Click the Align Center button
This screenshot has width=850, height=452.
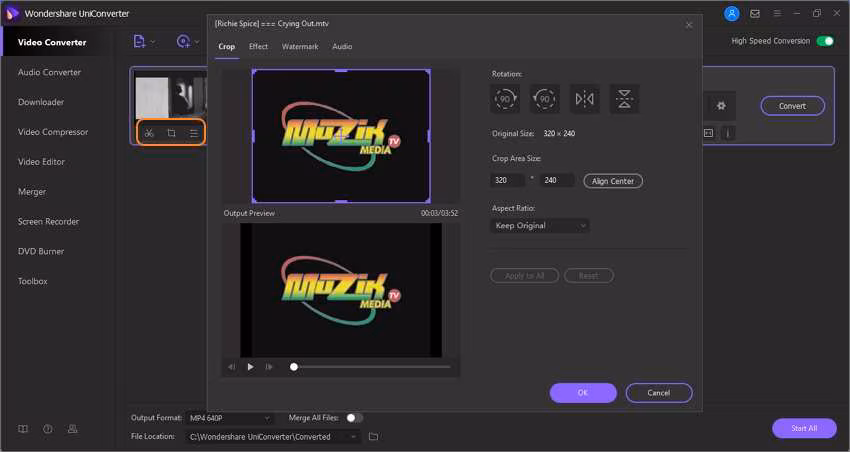tap(613, 181)
